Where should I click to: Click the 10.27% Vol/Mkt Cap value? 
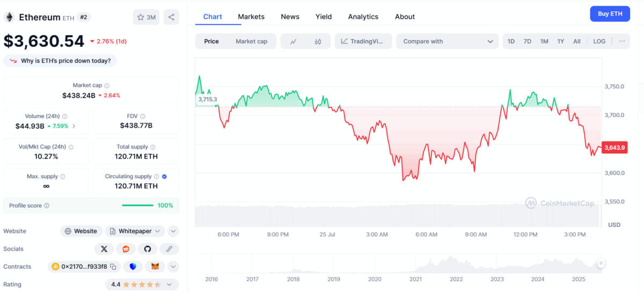pyautogui.click(x=47, y=157)
